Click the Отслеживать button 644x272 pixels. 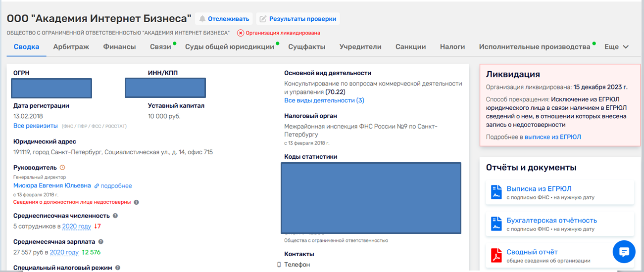point(224,19)
